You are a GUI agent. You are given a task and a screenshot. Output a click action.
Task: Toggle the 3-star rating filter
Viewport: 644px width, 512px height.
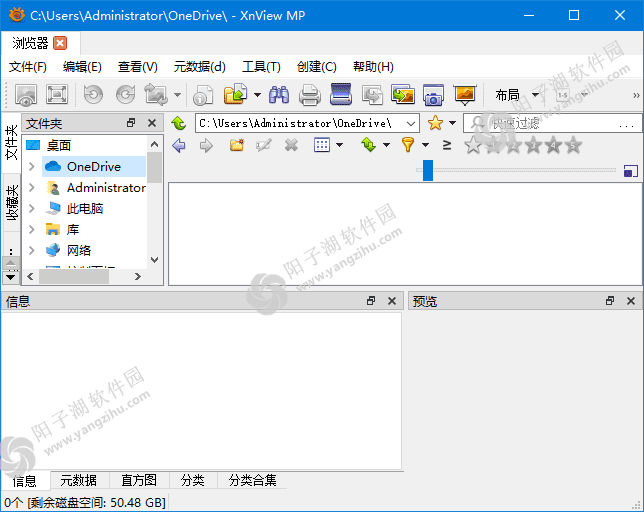(533, 145)
